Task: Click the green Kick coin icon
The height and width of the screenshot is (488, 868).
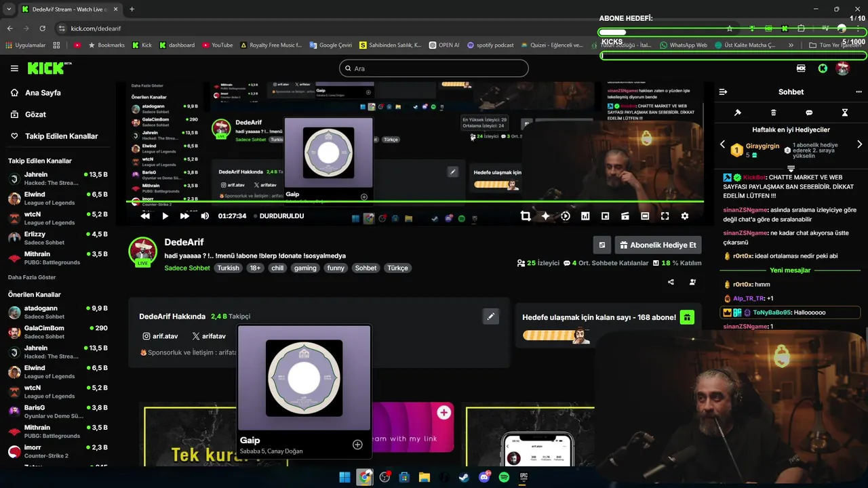Action: [x=823, y=68]
